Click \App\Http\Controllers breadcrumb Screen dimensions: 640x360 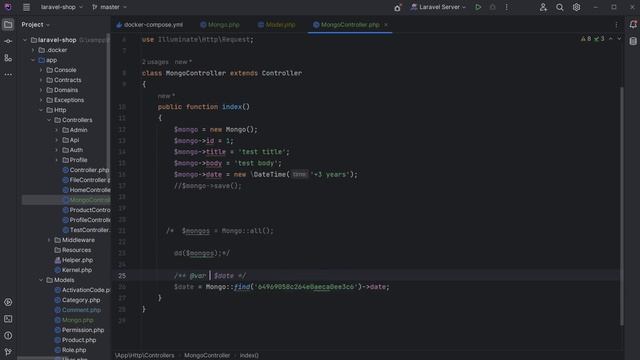pos(144,356)
